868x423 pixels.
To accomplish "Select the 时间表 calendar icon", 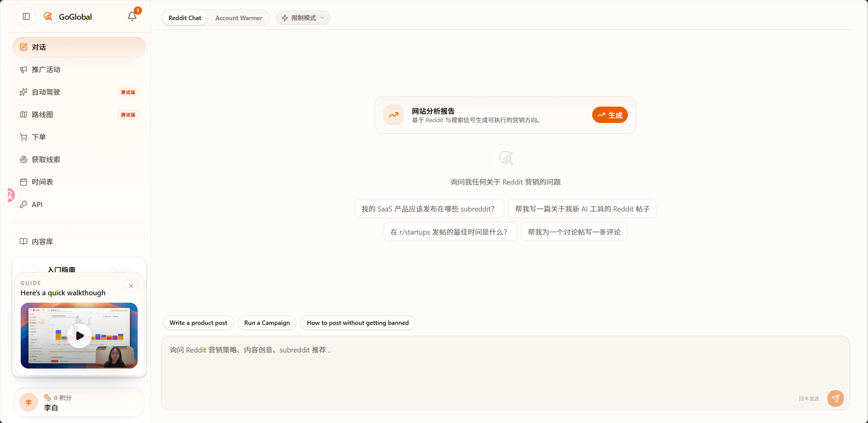I will pyautogui.click(x=23, y=182).
